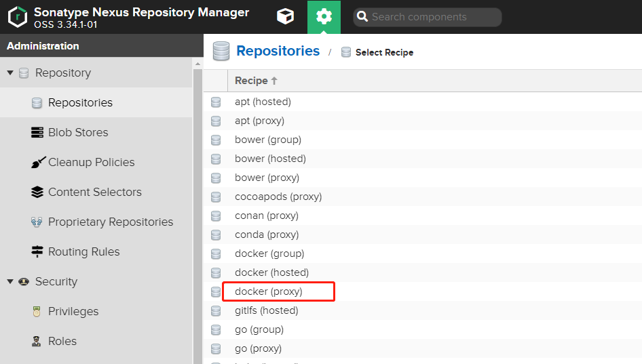This screenshot has width=642, height=364.
Task: Pick the gitlfs (hosted) recipe row
Action: point(266,310)
